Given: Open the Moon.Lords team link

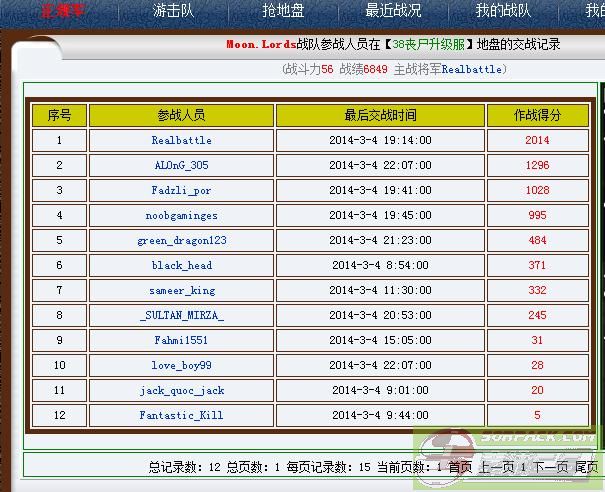Looking at the screenshot, I should click(x=260, y=45).
